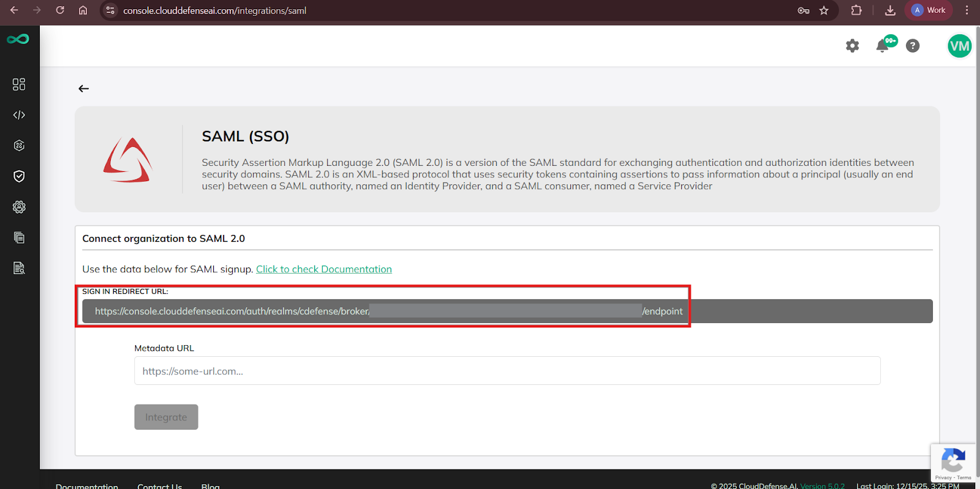This screenshot has width=980, height=489.
Task: Open the report search icon in sidebar
Action: coord(19,268)
